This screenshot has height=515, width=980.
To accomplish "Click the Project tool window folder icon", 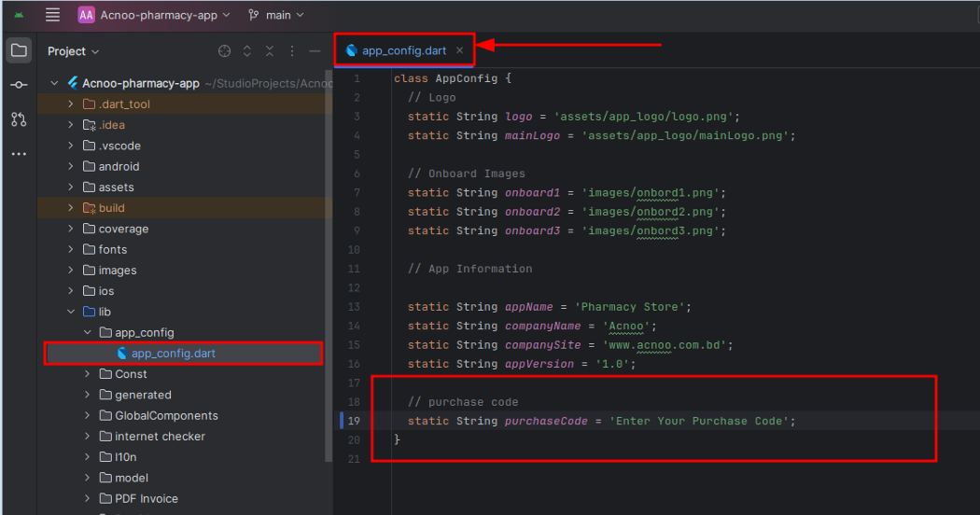I will tap(19, 50).
